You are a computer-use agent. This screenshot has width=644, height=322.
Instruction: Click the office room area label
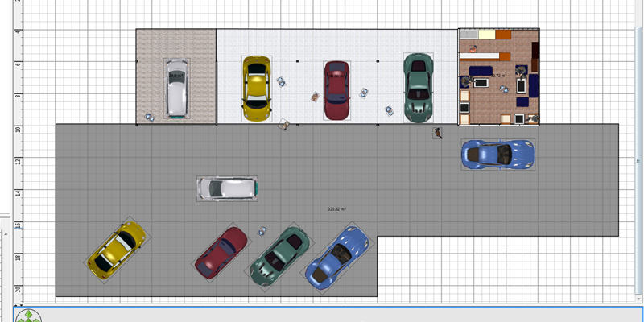tap(499, 76)
